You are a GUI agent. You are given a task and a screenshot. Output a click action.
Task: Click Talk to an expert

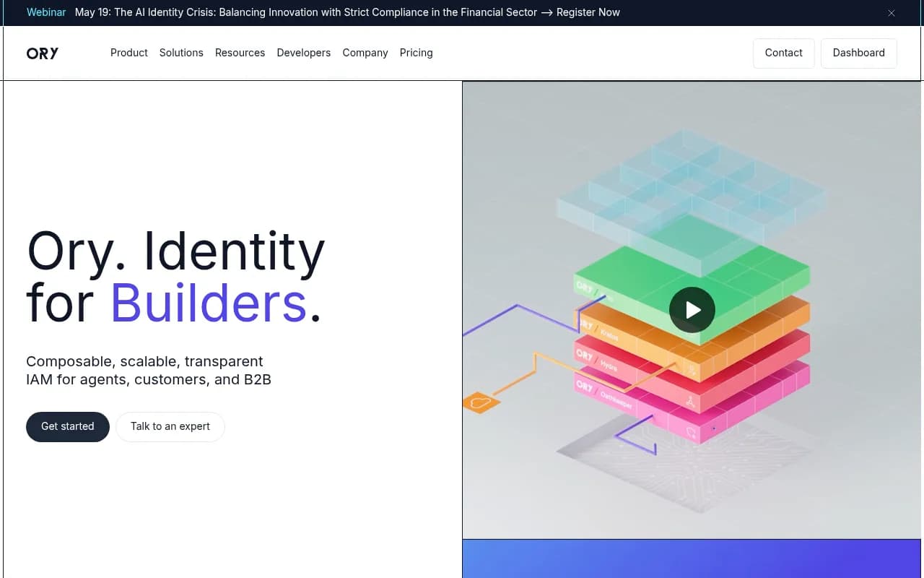pos(170,427)
